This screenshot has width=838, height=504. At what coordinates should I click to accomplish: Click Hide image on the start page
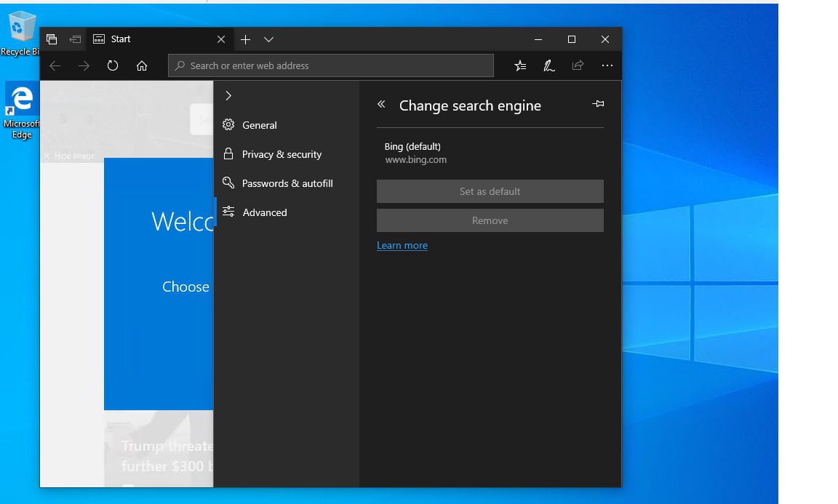pyautogui.click(x=70, y=156)
